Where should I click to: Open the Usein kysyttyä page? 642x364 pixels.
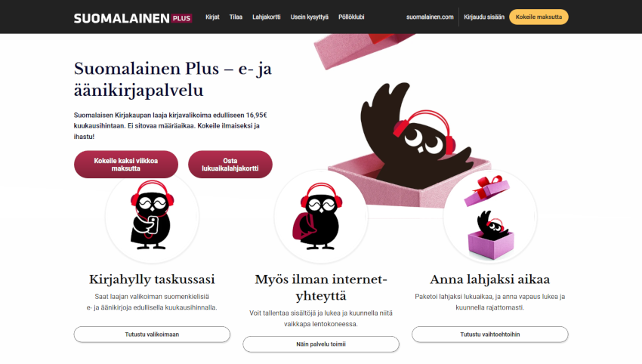(310, 17)
